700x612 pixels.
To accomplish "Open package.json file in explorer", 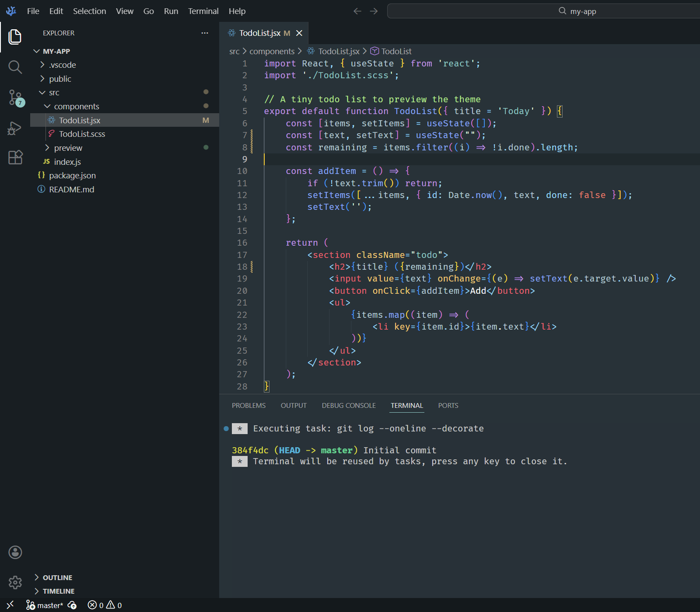I will coord(125,175).
